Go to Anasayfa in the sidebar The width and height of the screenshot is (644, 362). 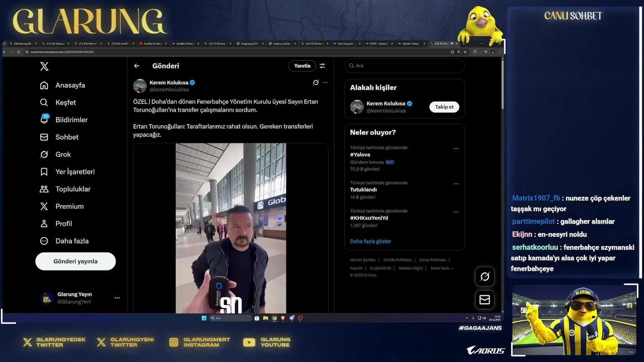(x=63, y=85)
